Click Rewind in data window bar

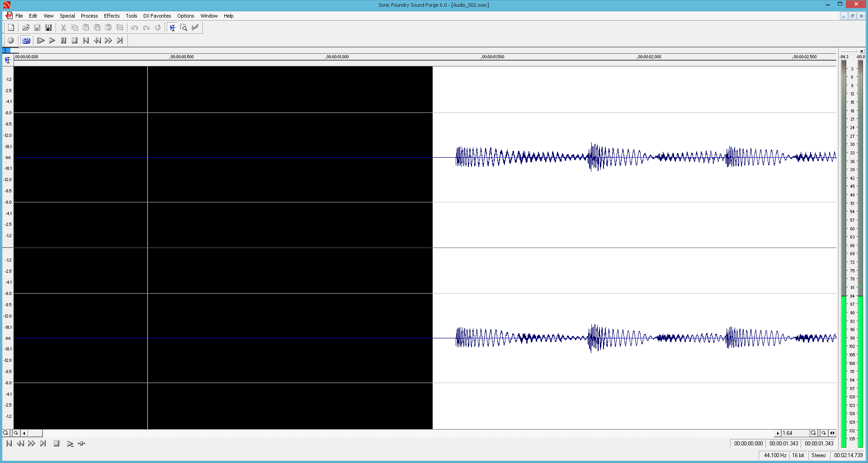pos(20,444)
